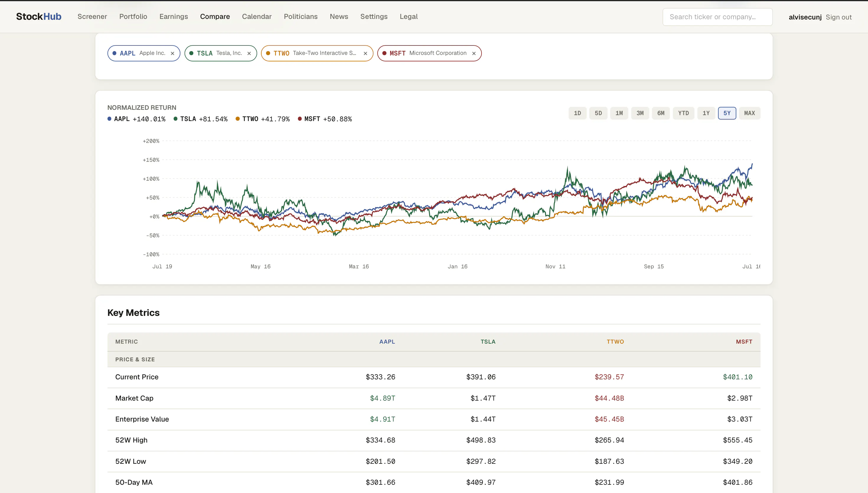Click the NORMALIZED RETURN label
The width and height of the screenshot is (868, 493).
(x=142, y=108)
